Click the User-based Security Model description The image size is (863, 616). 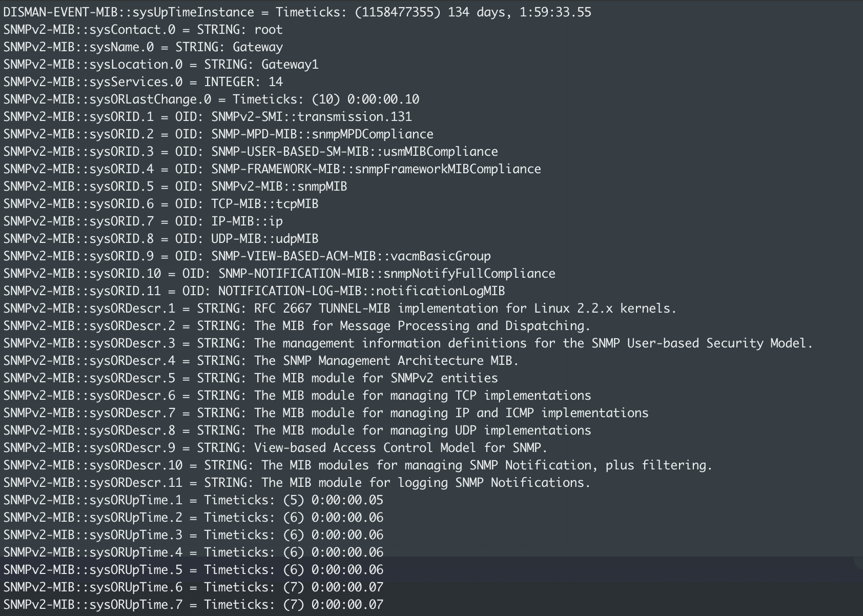pyautogui.click(x=533, y=343)
